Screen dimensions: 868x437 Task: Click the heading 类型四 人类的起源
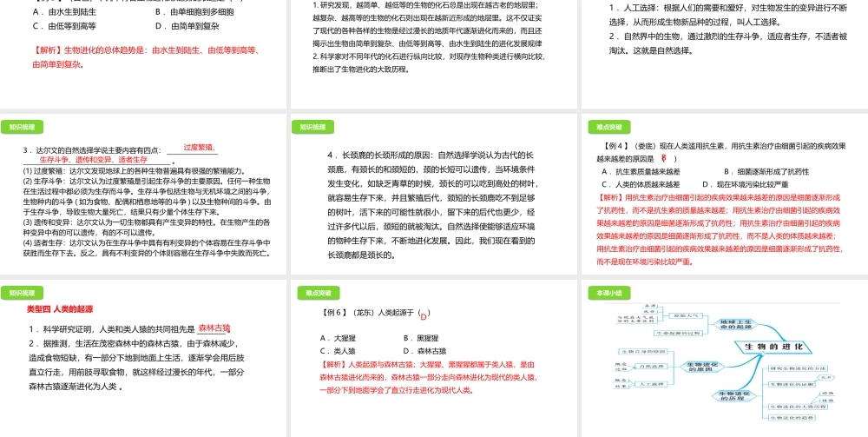[60, 309]
